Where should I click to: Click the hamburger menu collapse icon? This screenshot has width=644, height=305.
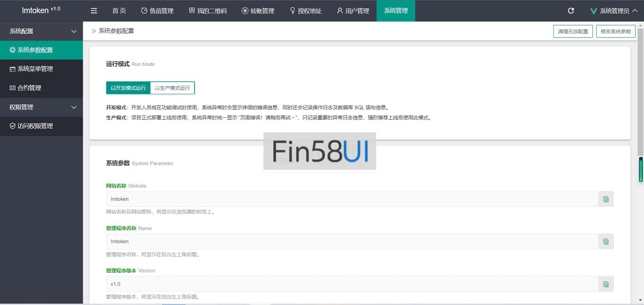[x=94, y=11]
